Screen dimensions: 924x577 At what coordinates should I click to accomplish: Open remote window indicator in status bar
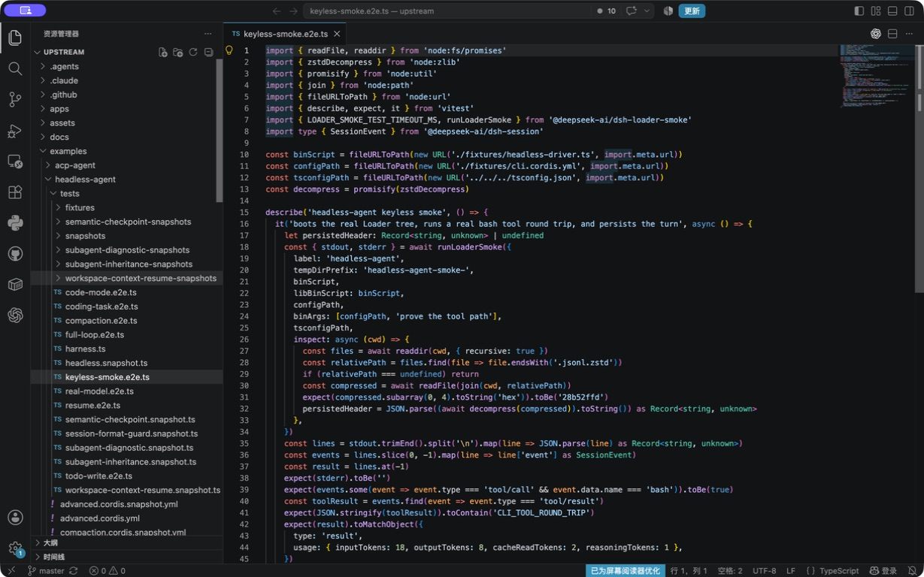tap(11, 571)
